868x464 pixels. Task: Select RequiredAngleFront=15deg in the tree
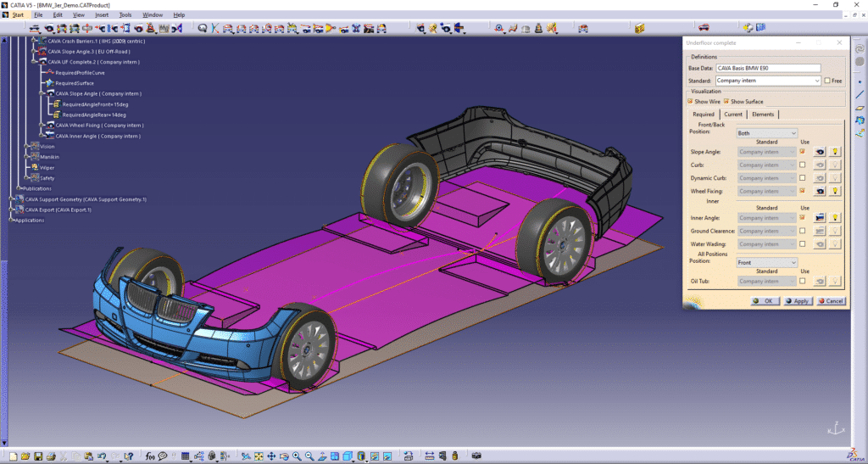pos(95,104)
